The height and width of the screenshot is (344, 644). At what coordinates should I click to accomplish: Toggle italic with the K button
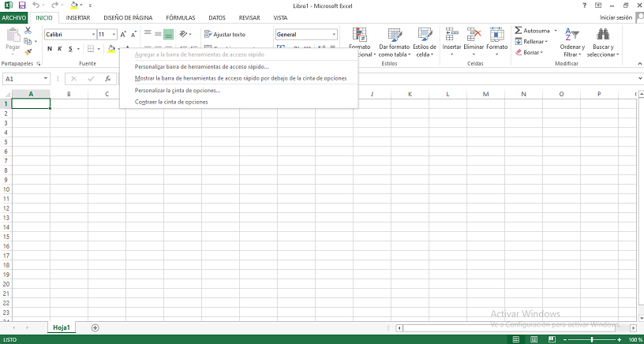tap(59, 49)
